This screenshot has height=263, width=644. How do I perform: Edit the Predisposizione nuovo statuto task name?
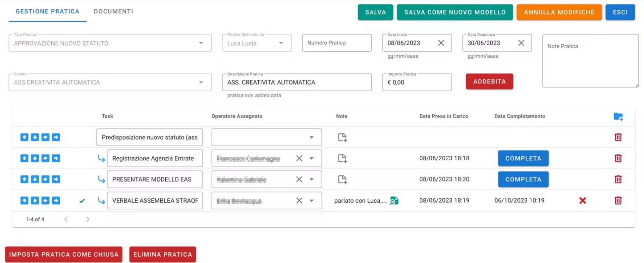[150, 137]
